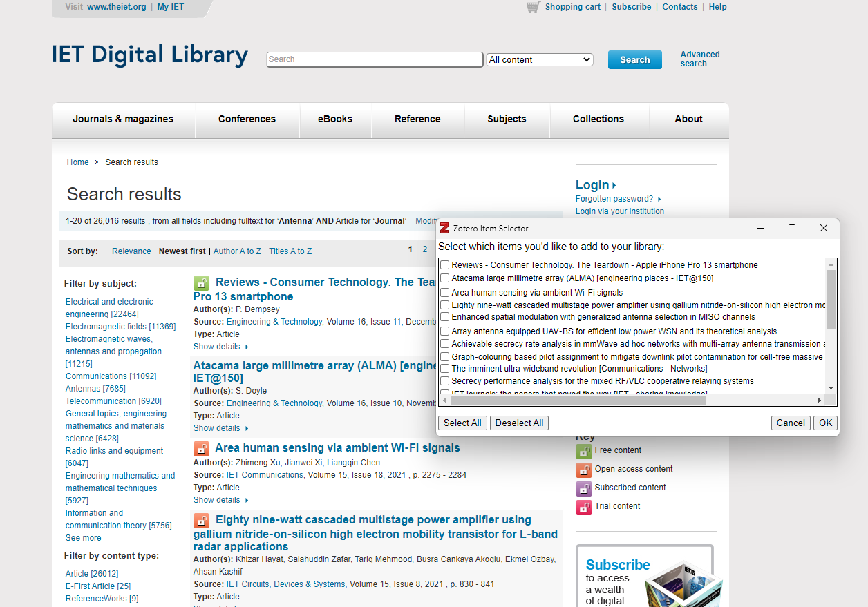868x607 pixels.
Task: Click Login via your institution link
Action: pos(620,211)
